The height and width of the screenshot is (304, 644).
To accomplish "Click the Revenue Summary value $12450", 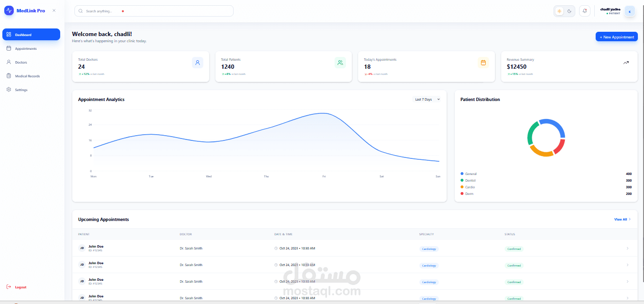I will tap(517, 67).
